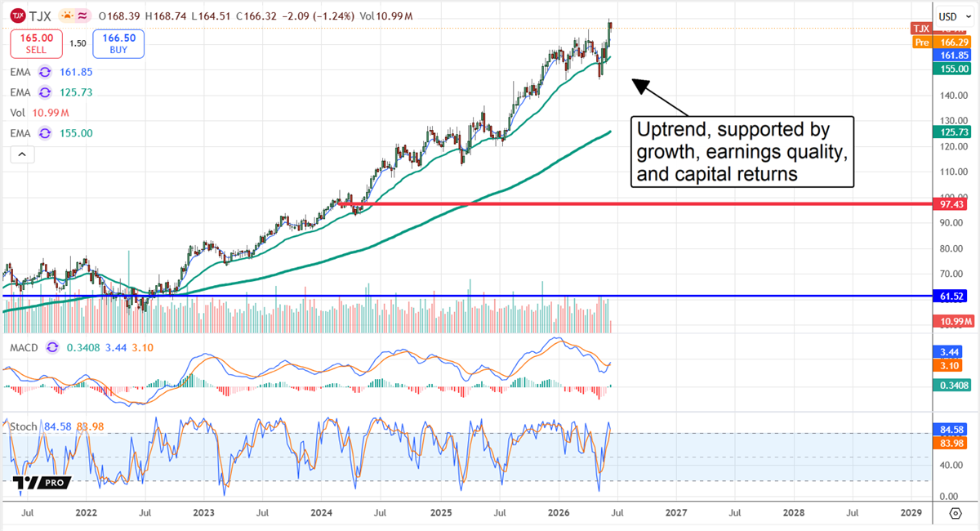The height and width of the screenshot is (531, 980).
Task: Click the blue 161.85 price axis label
Action: click(954, 55)
